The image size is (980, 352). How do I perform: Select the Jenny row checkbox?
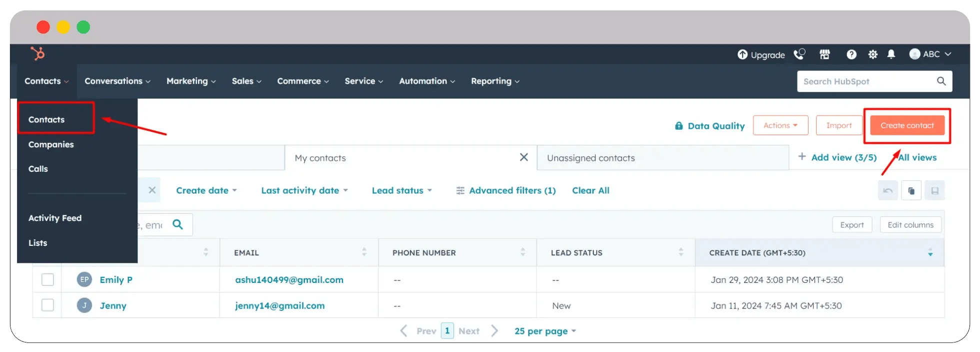click(x=47, y=305)
